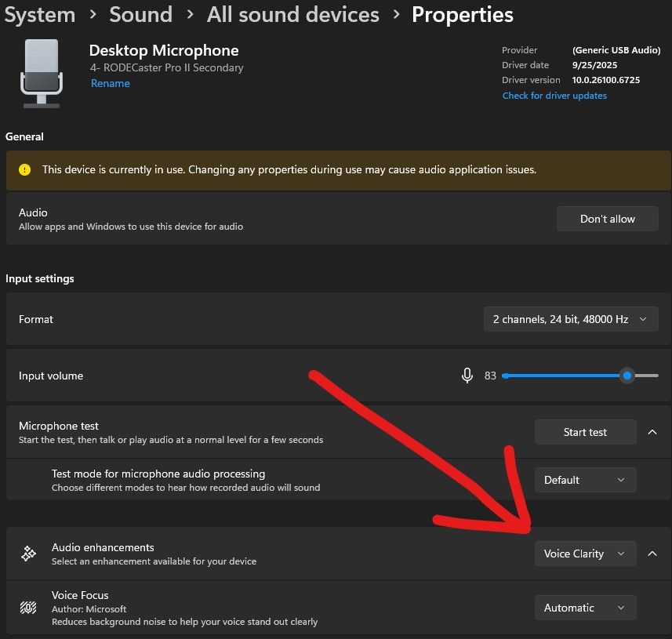The height and width of the screenshot is (639, 672).
Task: Click the Voice Focus icon
Action: [x=28, y=608]
